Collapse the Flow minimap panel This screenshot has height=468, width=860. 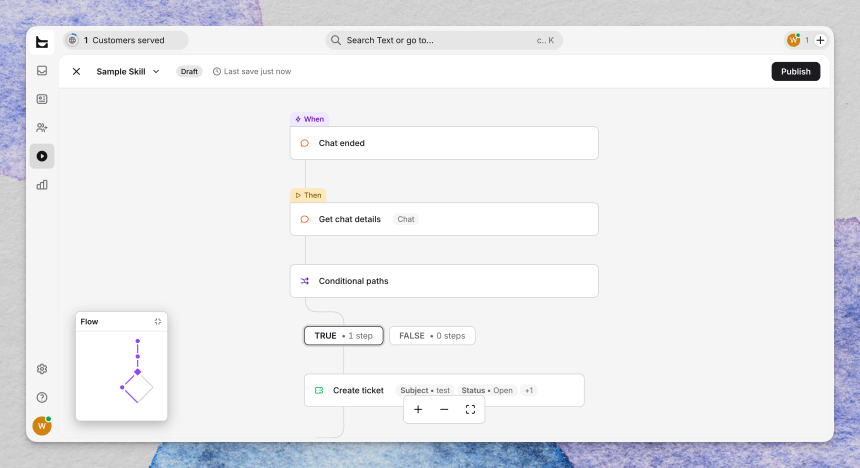pyautogui.click(x=157, y=322)
